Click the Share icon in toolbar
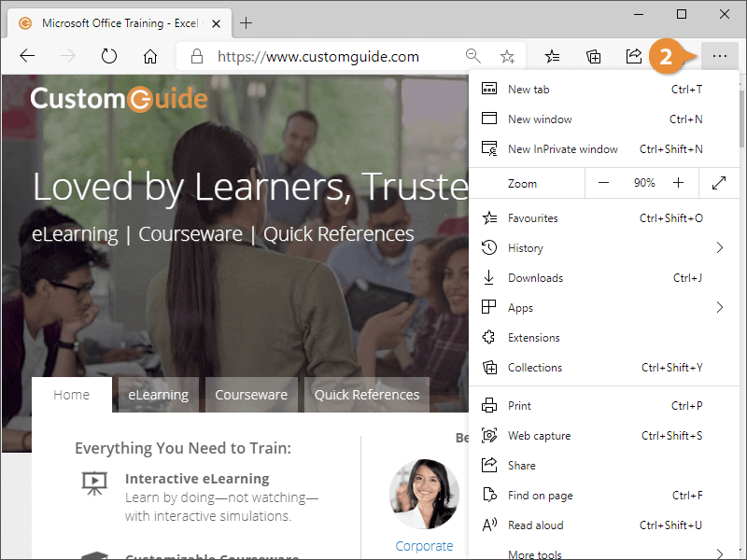The image size is (747, 560). coord(634,57)
